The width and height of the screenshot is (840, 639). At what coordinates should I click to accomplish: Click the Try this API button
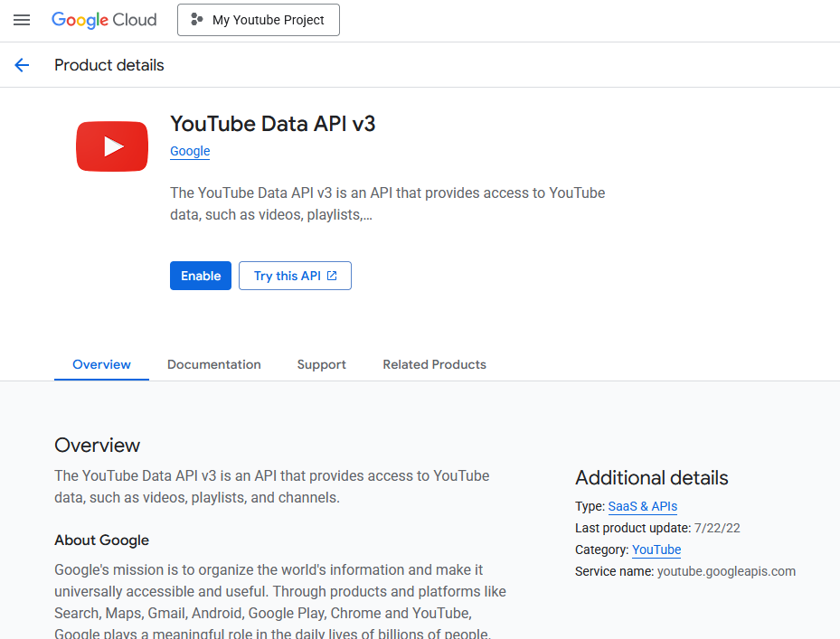pos(295,276)
